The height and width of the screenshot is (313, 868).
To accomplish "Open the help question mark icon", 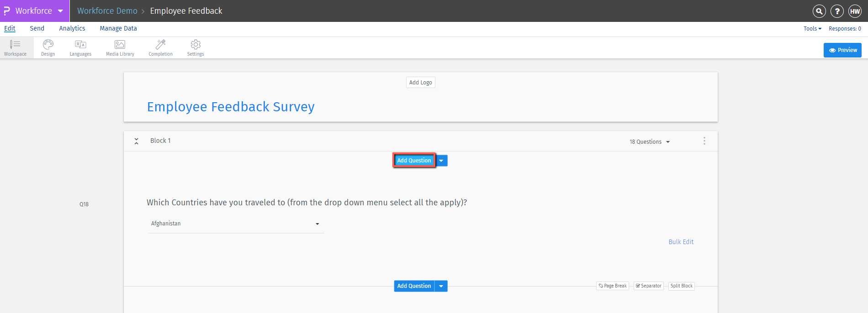I will (x=837, y=11).
